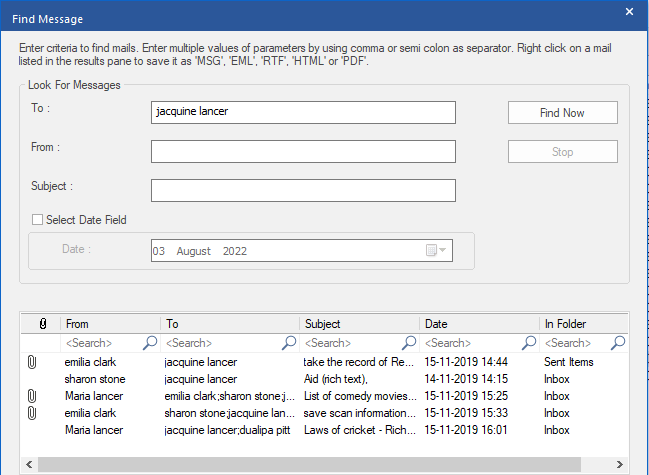Click into the Subject input field
The height and width of the screenshot is (475, 649).
point(303,190)
